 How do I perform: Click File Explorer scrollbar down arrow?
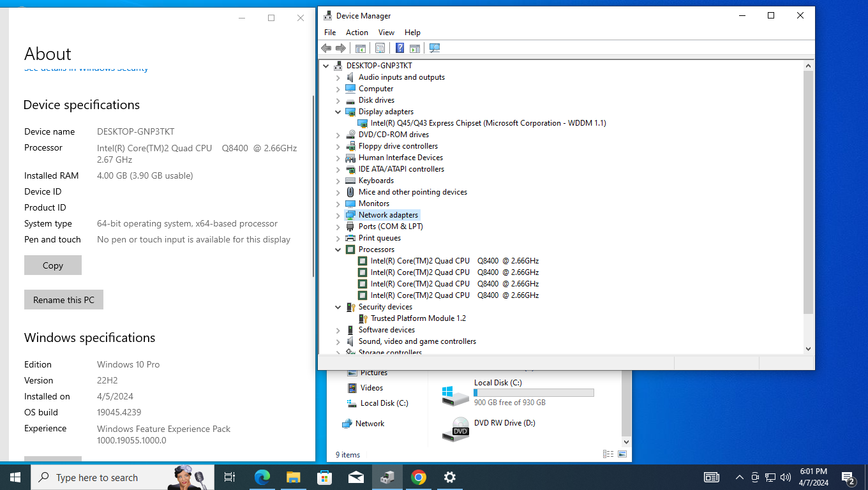(626, 442)
